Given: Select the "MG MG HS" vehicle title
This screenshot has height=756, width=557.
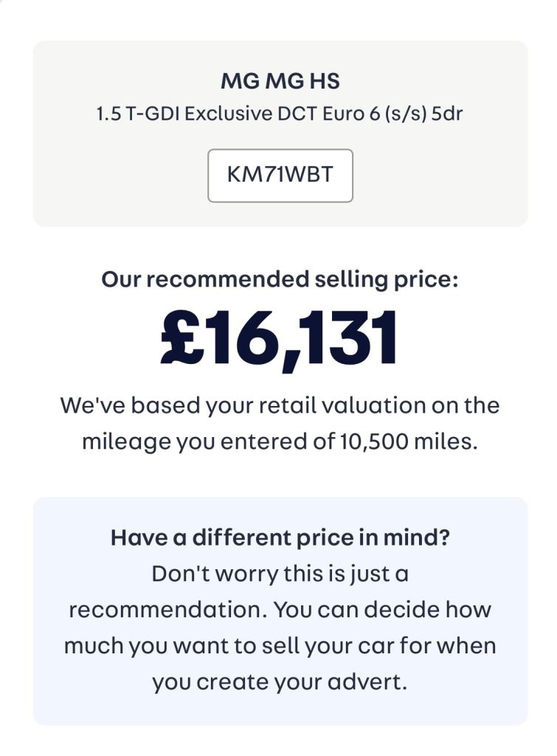Looking at the screenshot, I should [280, 80].
